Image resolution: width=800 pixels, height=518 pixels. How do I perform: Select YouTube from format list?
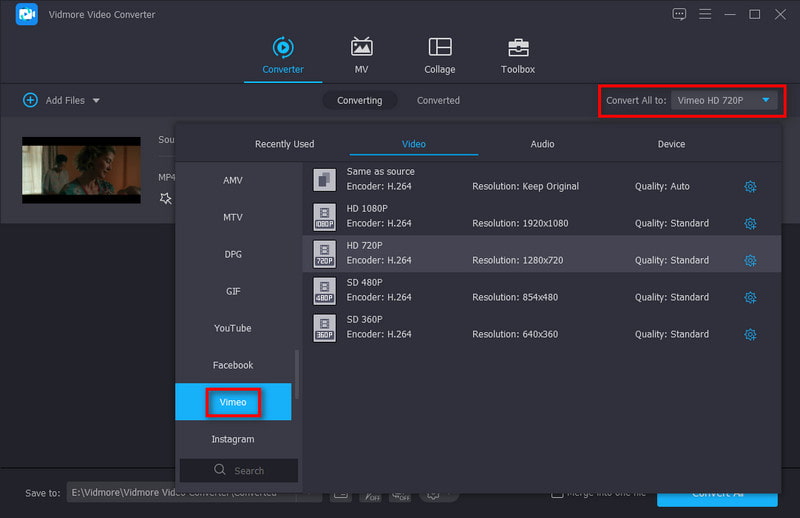(x=232, y=328)
